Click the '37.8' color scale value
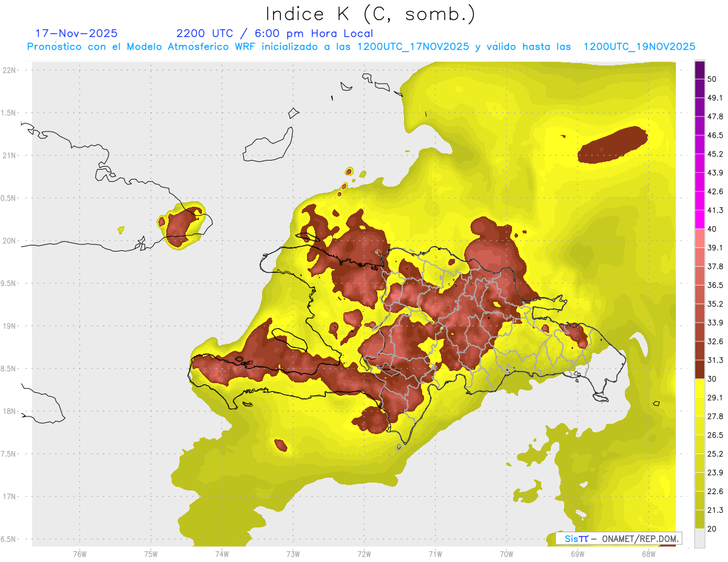The image size is (728, 562). [x=715, y=267]
